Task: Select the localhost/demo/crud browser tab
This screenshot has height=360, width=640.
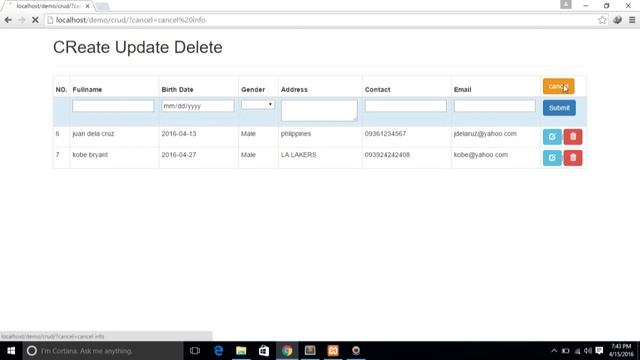Action: point(47,6)
